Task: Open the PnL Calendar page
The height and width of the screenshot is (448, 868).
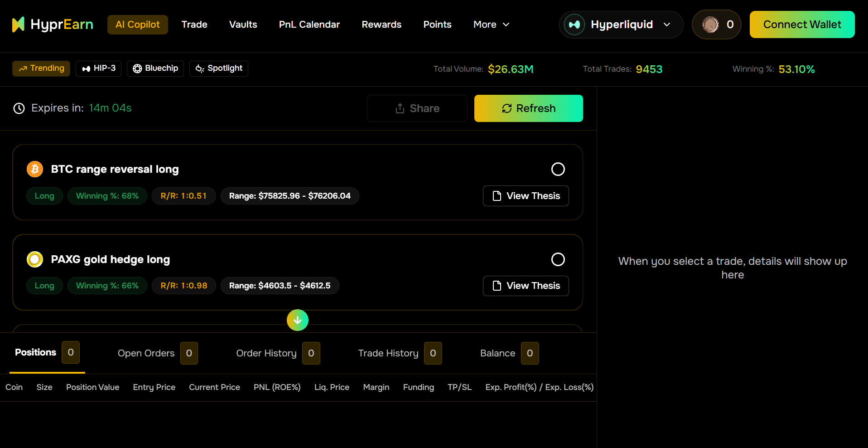Action: (309, 24)
